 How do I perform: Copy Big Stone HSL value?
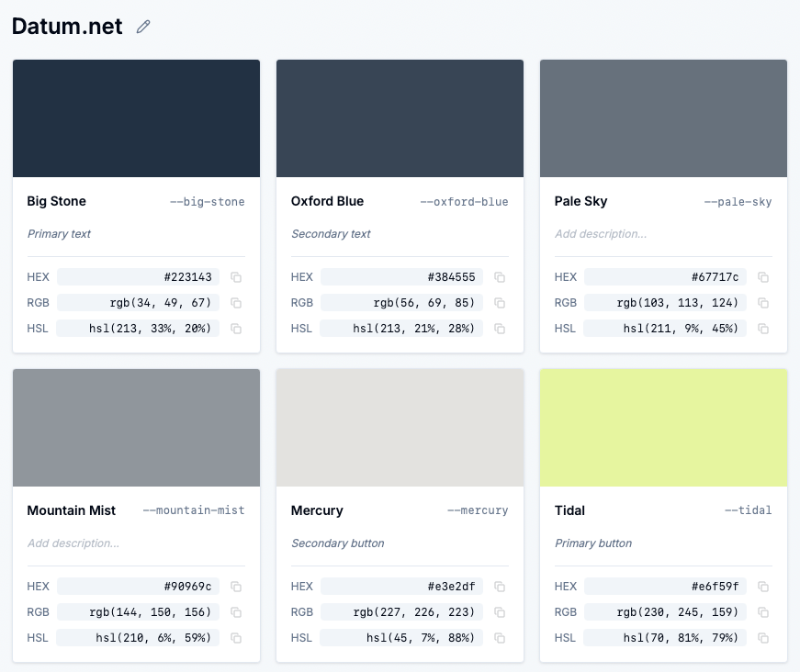pos(236,329)
